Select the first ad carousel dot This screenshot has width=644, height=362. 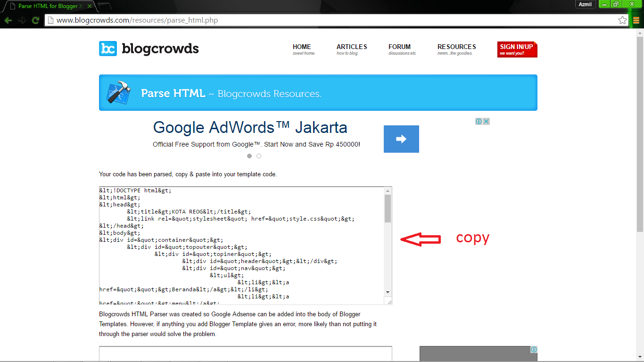[x=249, y=156]
